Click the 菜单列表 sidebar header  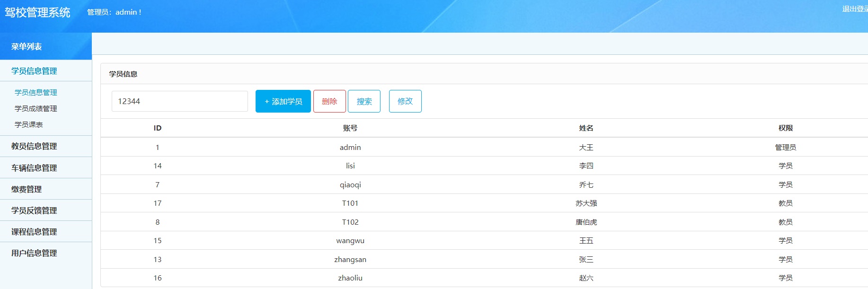click(46, 46)
